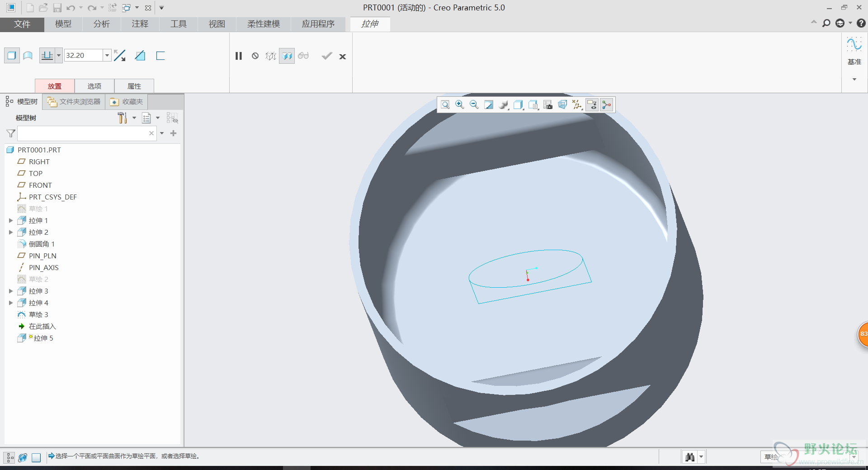Switch to the 视图 ribbon tab
This screenshot has height=470, width=868.
point(217,24)
